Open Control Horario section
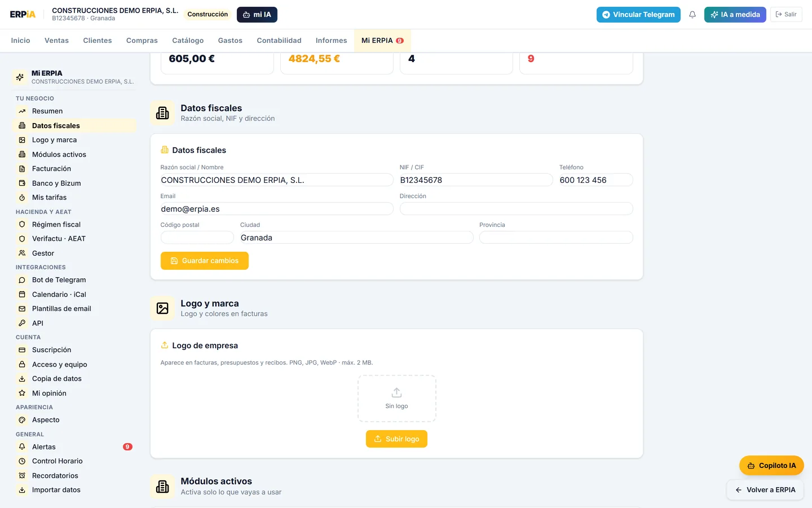The height and width of the screenshot is (508, 812). 74,461
